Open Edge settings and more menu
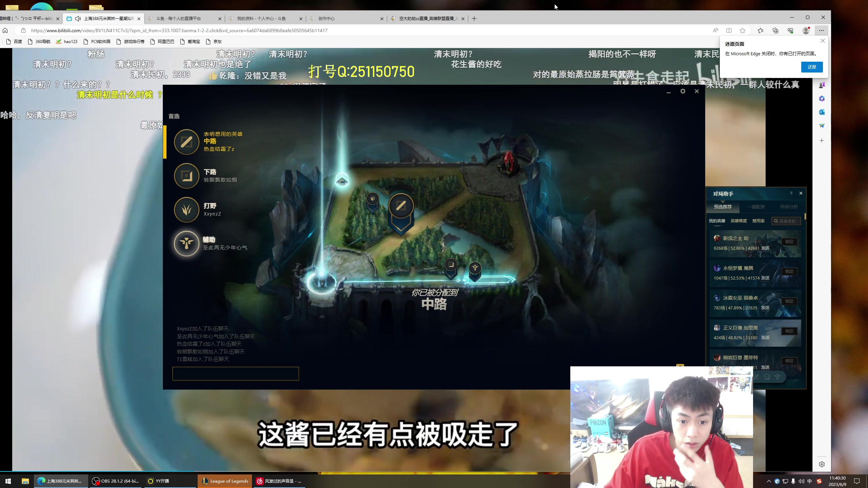The image size is (868, 488). pos(821,30)
